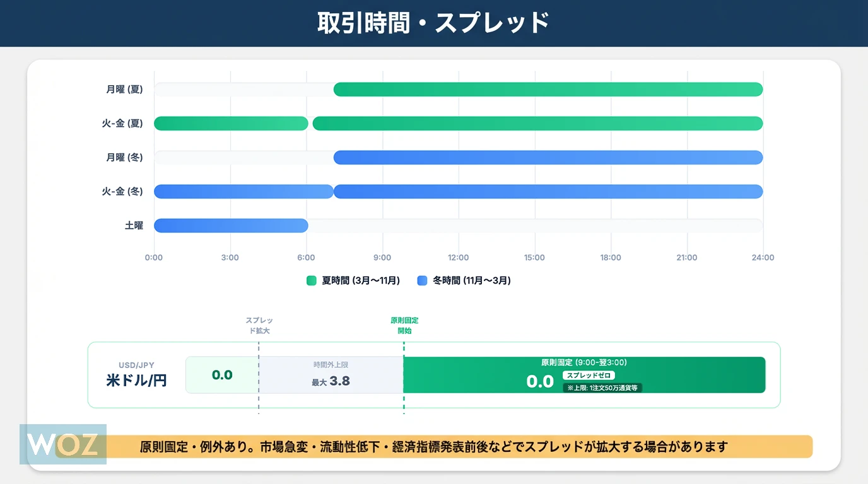Click the 原則固定開始 marker label
Screen dimensions: 868x484
tap(404, 325)
